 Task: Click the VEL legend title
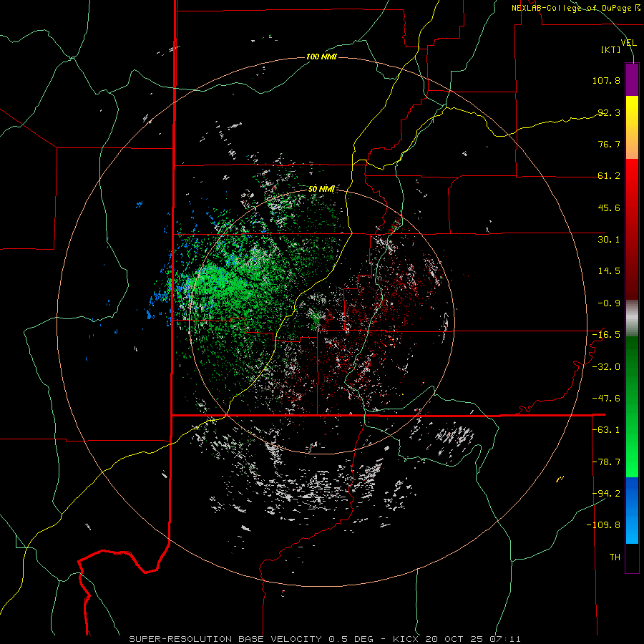pos(628,43)
